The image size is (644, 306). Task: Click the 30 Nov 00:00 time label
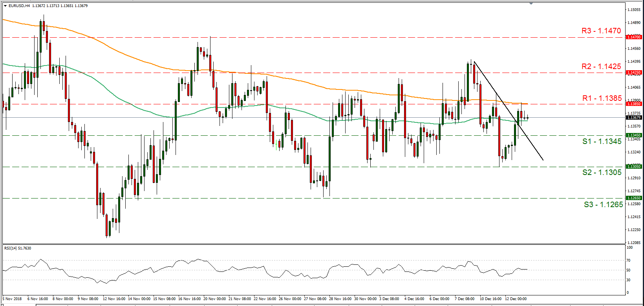coord(365,299)
